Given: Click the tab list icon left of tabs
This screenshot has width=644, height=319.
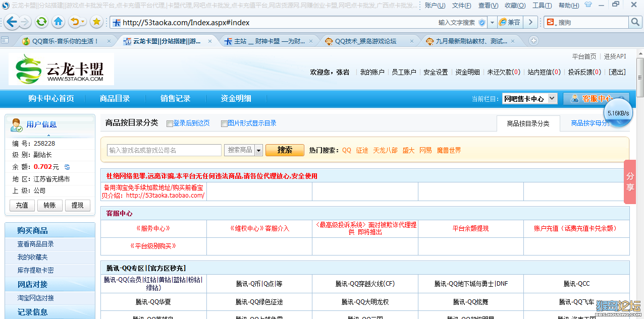Looking at the screenshot, I should coord(5,40).
